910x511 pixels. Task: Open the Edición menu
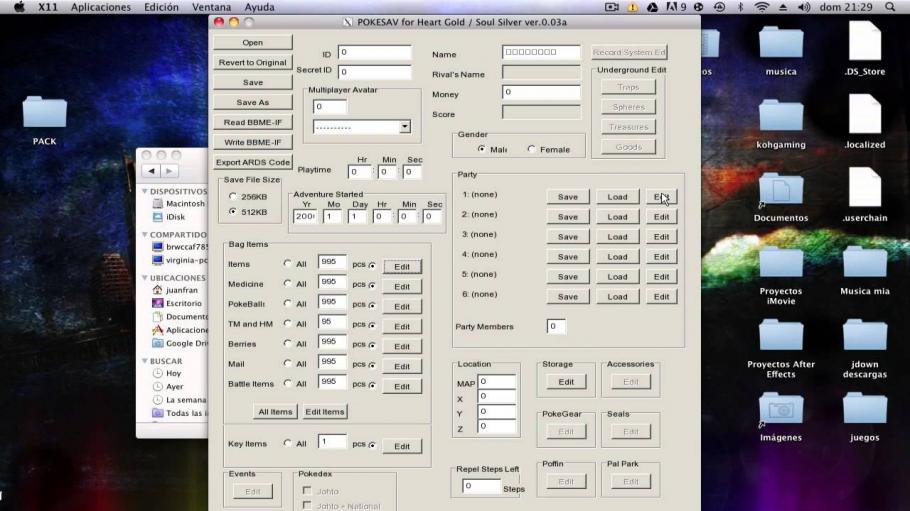[161, 7]
